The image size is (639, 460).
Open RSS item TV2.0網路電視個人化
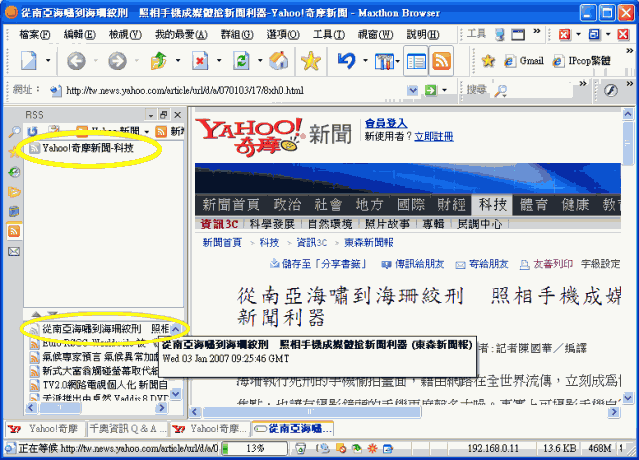pos(99,385)
